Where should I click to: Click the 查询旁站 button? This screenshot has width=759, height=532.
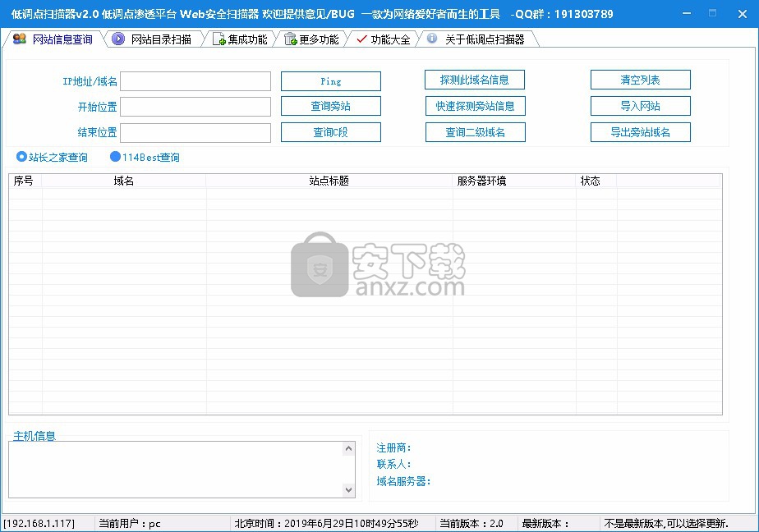[x=330, y=106]
